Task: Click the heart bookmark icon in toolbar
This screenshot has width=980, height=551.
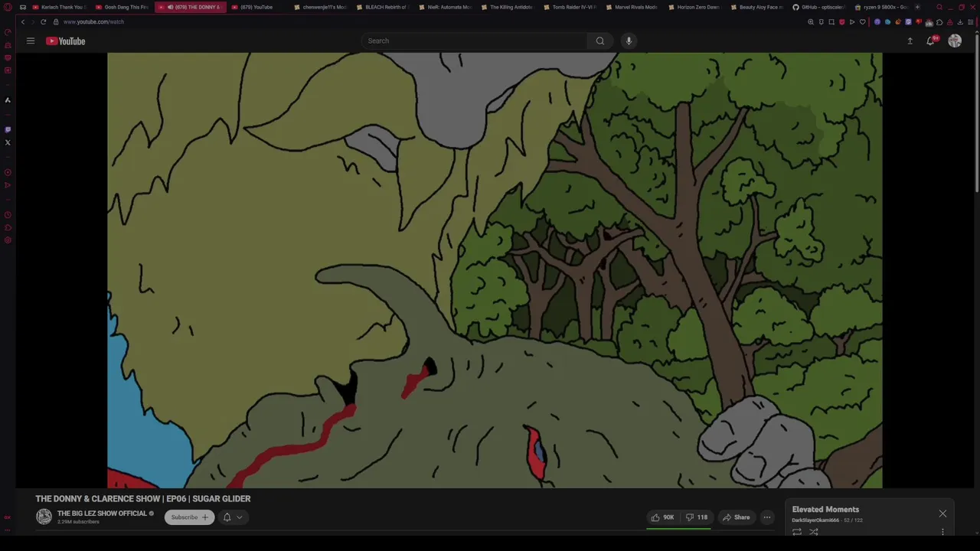Action: click(x=862, y=21)
